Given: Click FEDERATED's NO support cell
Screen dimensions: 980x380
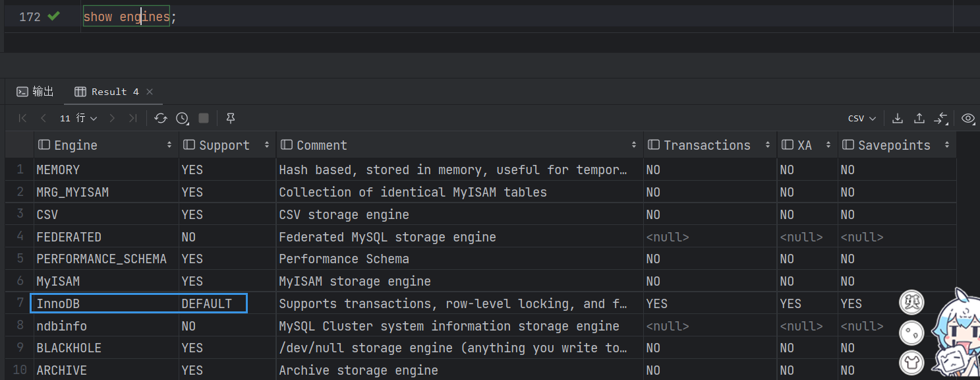Looking at the screenshot, I should [227, 237].
